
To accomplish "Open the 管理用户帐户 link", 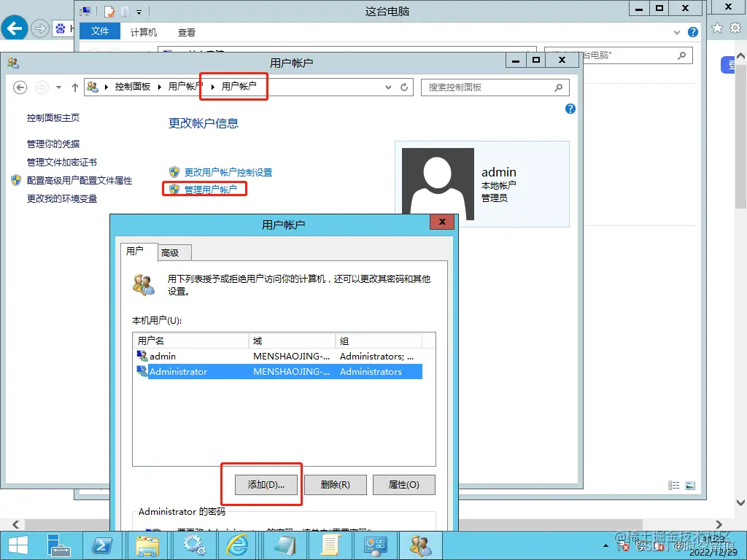I will 211,190.
